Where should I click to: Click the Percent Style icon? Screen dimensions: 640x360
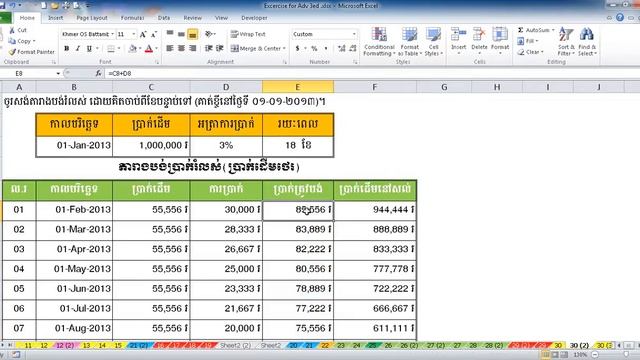point(314,49)
